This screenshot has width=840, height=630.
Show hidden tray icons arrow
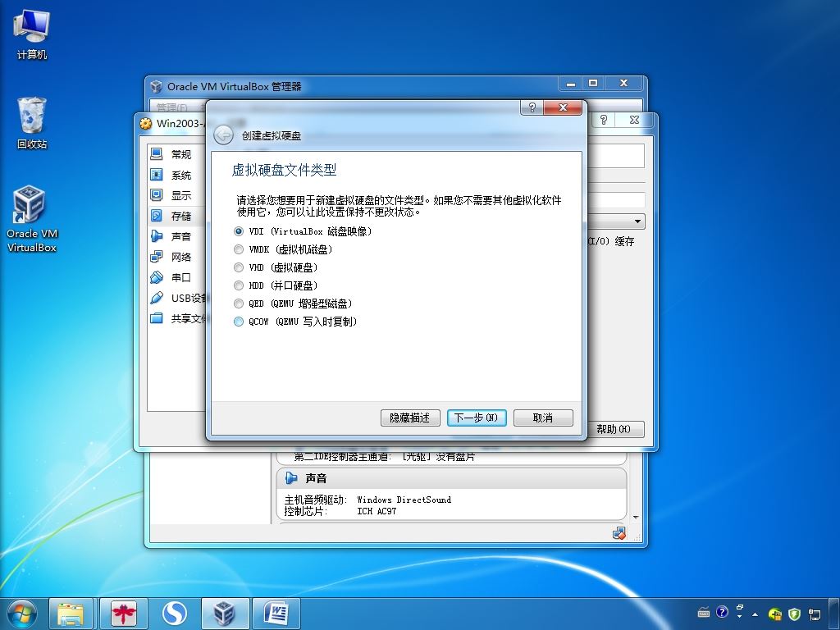[756, 614]
